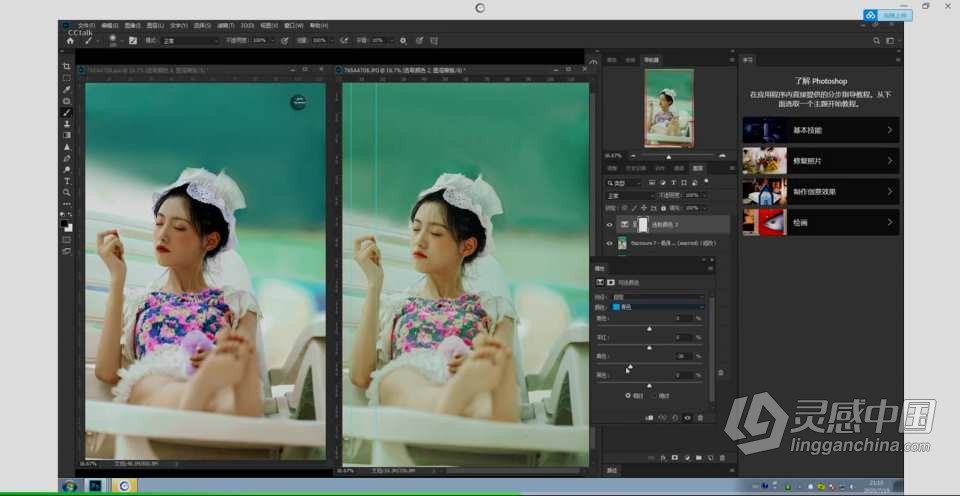Open the layer blend mode dropdown

click(630, 195)
